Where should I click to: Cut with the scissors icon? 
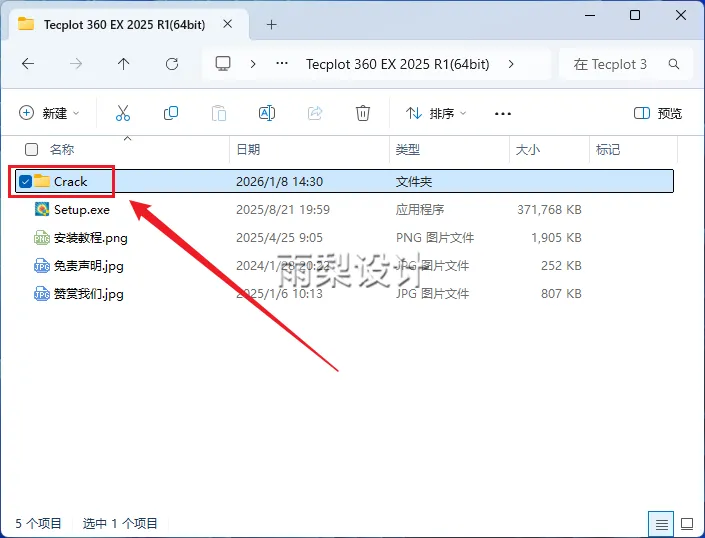click(x=123, y=113)
